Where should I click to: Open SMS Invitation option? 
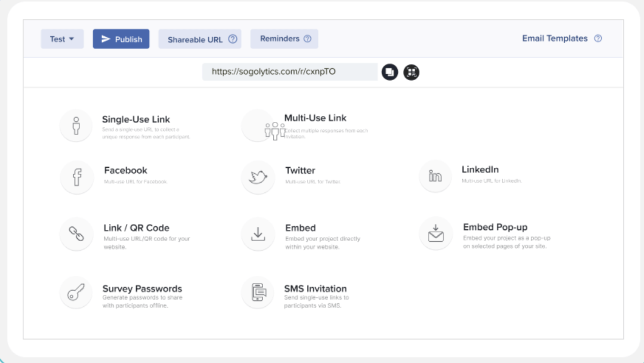point(315,288)
